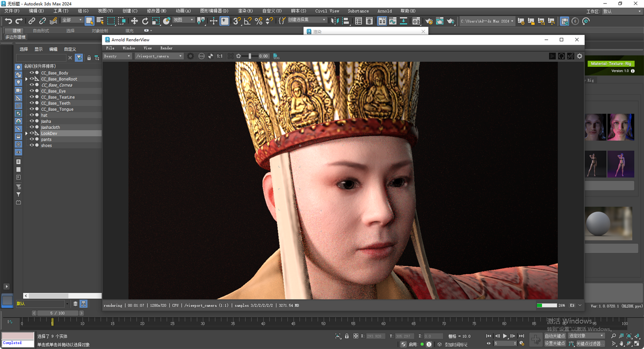Toggle the Auto Key (自动关键点) button
The image size is (644, 349).
[x=555, y=336]
